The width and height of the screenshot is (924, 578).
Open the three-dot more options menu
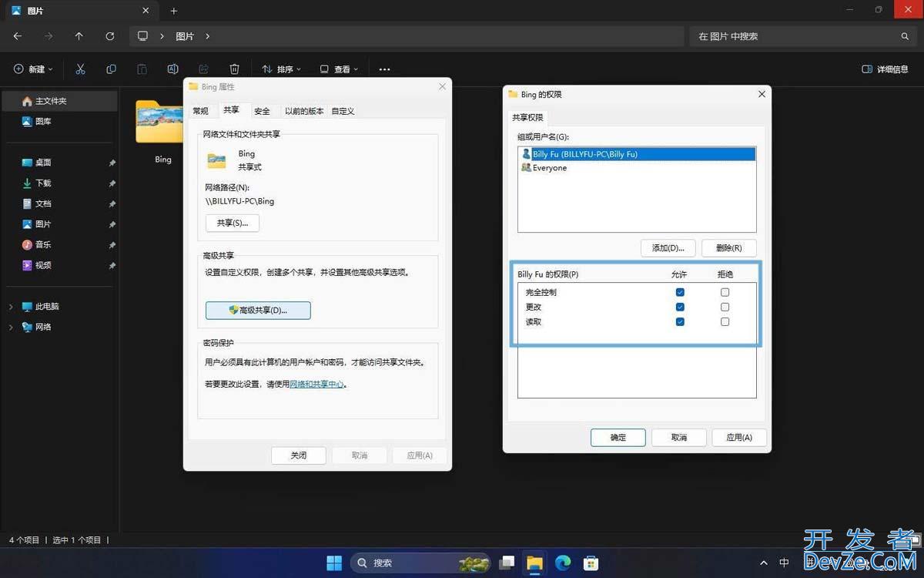click(384, 69)
